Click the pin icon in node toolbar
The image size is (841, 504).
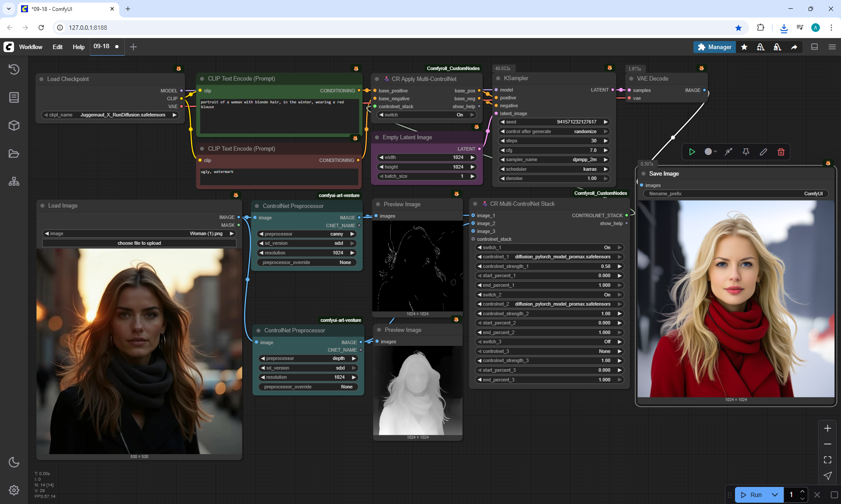coord(746,152)
